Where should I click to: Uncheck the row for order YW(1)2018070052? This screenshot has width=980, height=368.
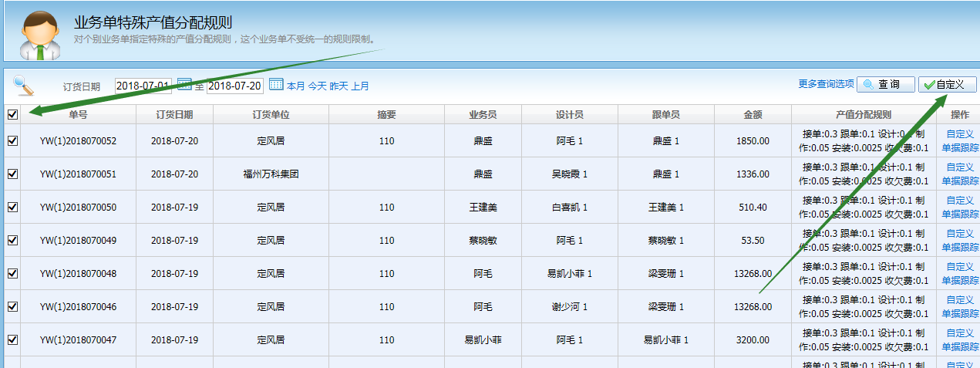pyautogui.click(x=12, y=141)
